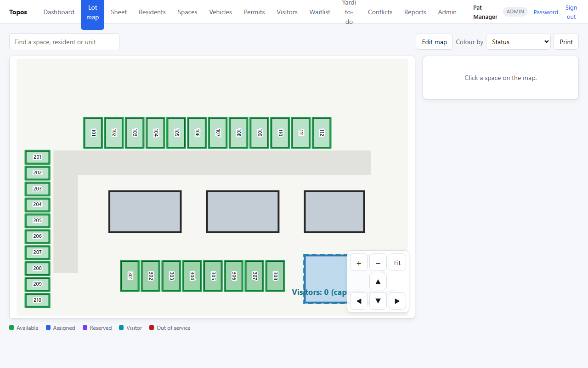
Task: Sign out of the account
Action: coord(571,12)
